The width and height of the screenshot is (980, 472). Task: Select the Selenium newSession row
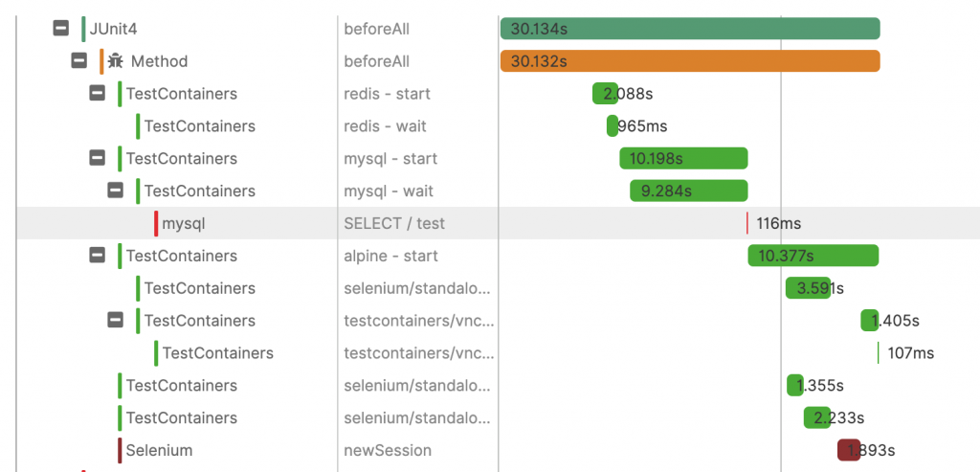(498, 450)
